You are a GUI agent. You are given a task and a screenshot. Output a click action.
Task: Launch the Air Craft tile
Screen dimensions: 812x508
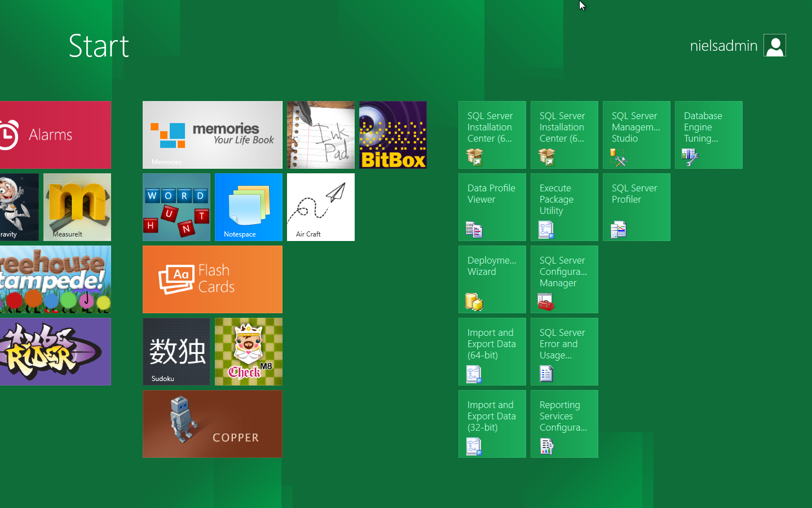[321, 207]
